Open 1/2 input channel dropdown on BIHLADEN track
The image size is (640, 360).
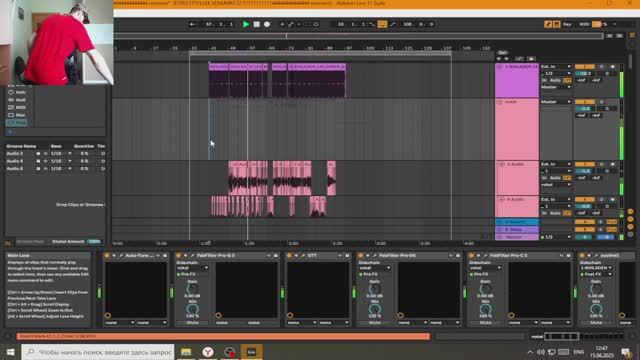(556, 73)
